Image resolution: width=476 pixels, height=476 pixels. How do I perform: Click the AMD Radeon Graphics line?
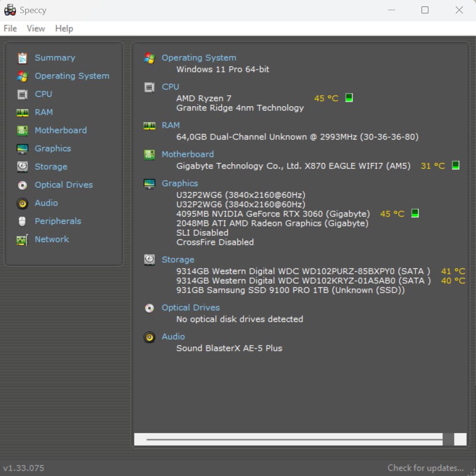(x=273, y=223)
